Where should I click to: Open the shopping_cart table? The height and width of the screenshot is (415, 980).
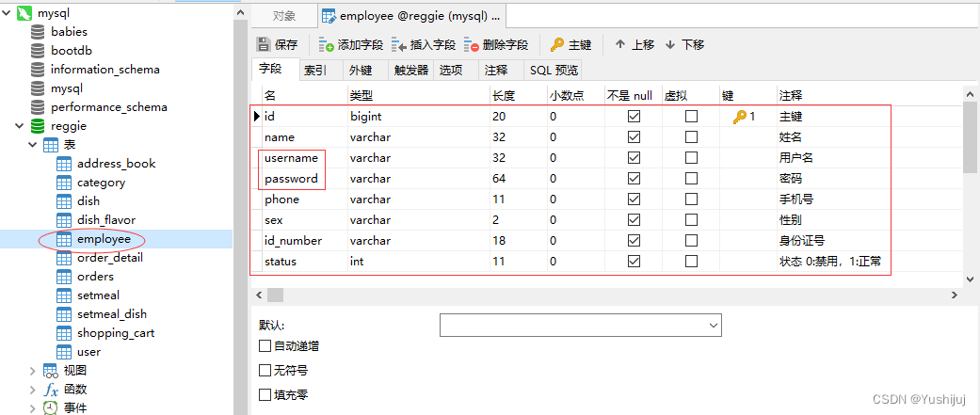click(x=116, y=333)
